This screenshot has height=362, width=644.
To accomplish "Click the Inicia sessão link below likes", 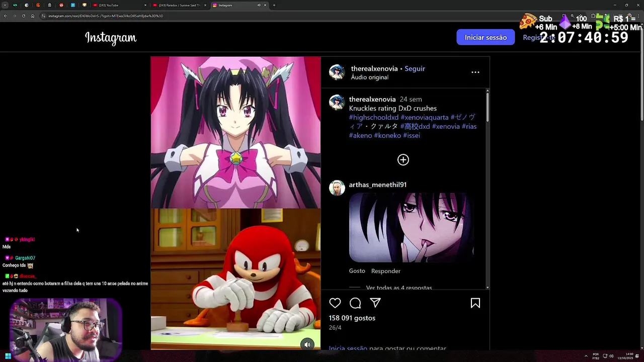I will pos(348,348).
